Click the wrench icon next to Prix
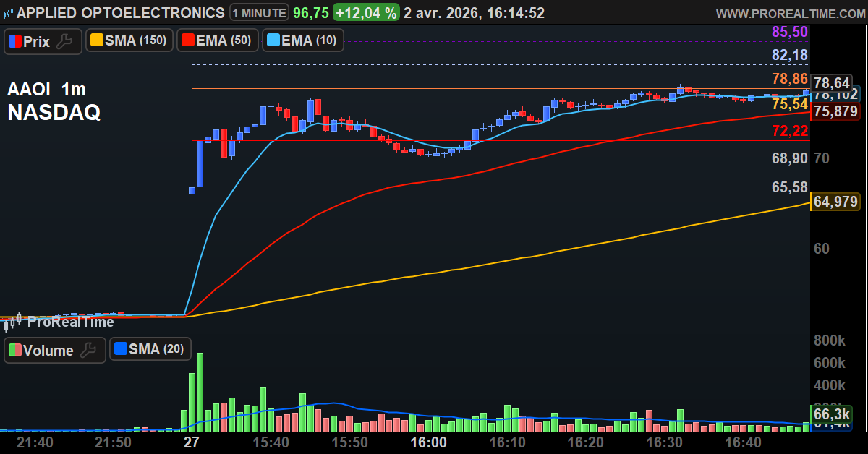868x454 pixels. pyautogui.click(x=65, y=42)
